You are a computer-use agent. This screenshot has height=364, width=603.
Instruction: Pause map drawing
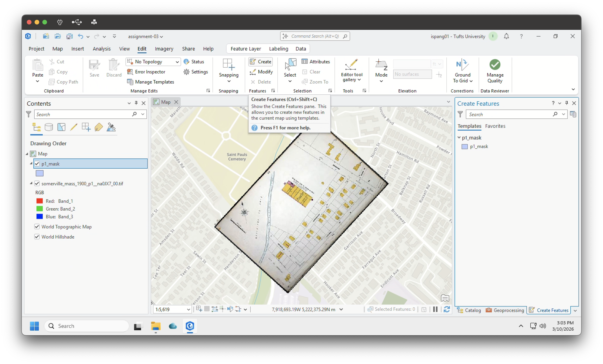tap(435, 309)
